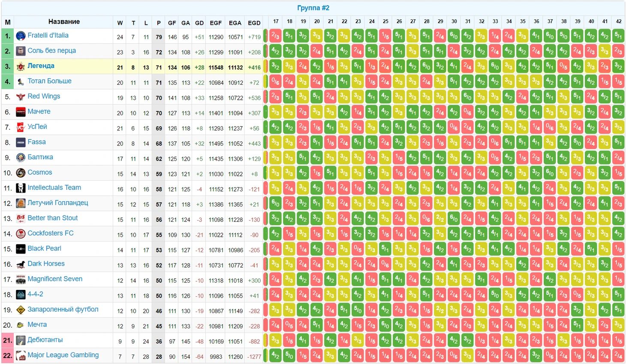This screenshot has height=364, width=626.
Task: Open the Black Pearl team link
Action: click(44, 248)
